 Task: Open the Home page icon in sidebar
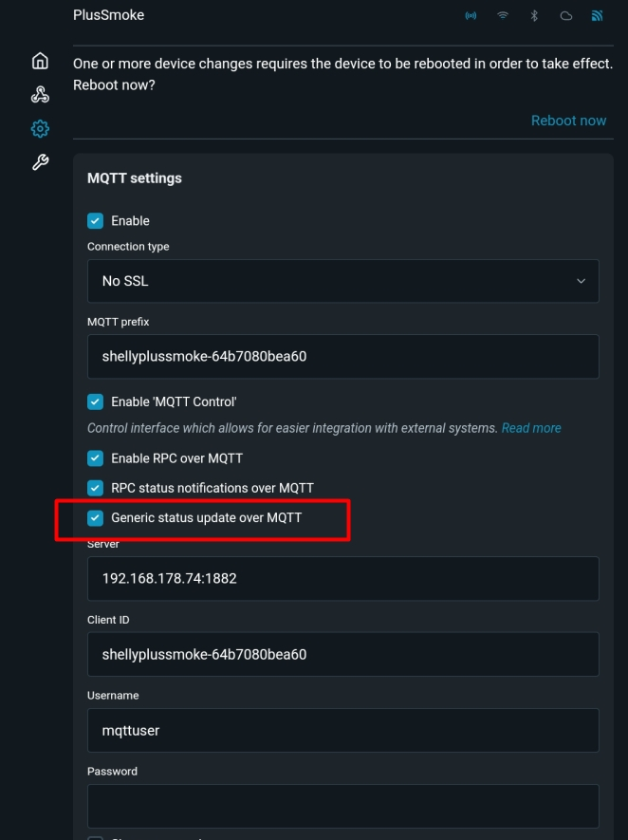point(40,61)
